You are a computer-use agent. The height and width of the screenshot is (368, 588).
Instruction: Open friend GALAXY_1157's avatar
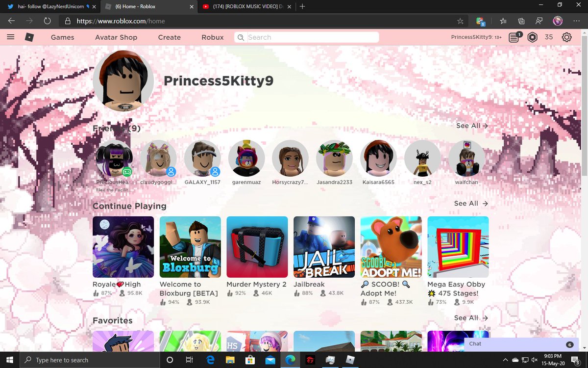pos(202,158)
